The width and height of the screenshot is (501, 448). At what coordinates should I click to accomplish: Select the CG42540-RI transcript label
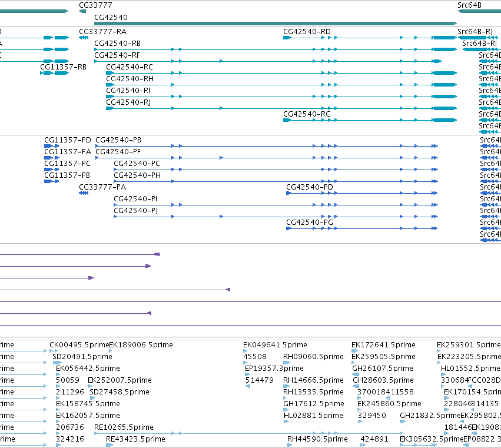(128, 91)
